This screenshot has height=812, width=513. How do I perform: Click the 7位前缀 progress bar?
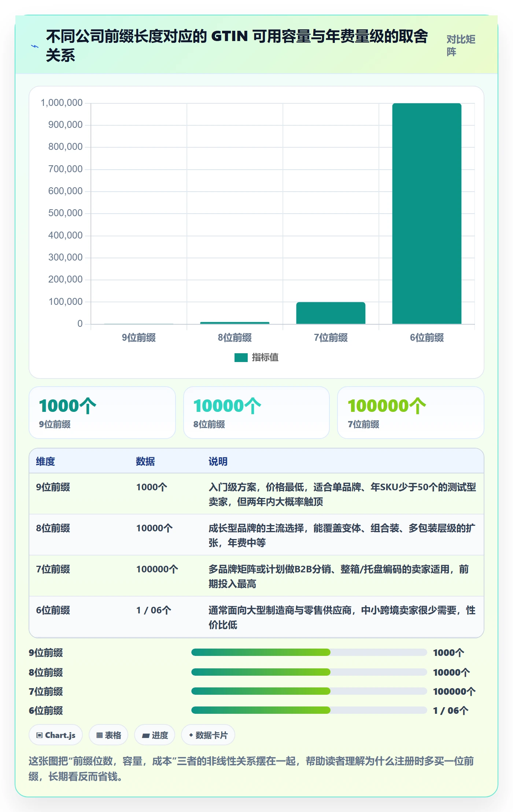tap(309, 691)
